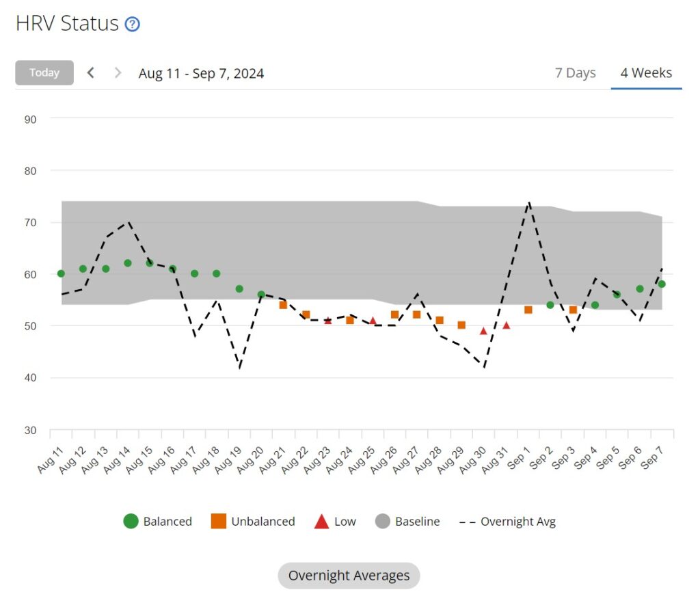Click the green Balanced dot for Aug 11
Screen dimensions: 700x605
coord(61,273)
